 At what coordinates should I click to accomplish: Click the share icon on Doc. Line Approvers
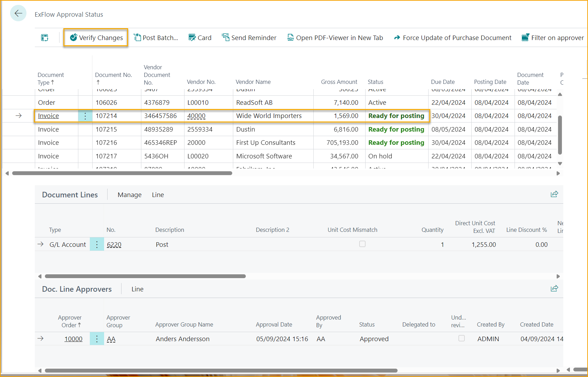(x=554, y=288)
